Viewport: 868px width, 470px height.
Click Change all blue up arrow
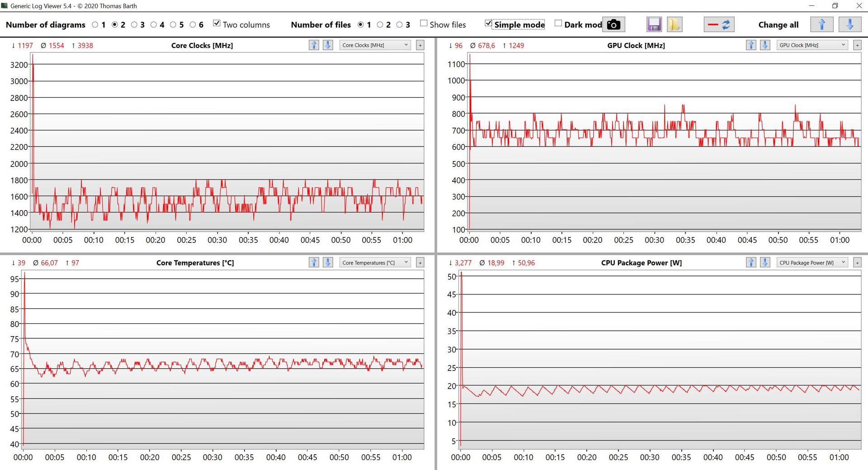point(821,24)
